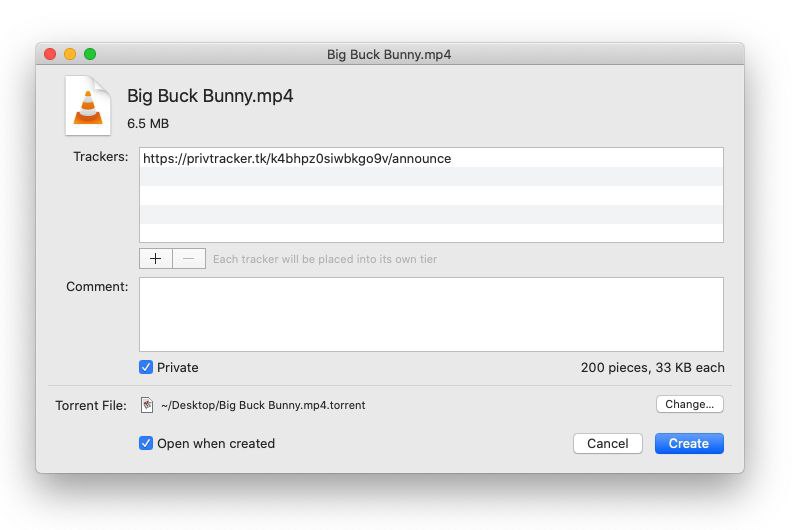Uncheck the Private checkbox
The width and height of the screenshot is (798, 530).
coord(146,367)
